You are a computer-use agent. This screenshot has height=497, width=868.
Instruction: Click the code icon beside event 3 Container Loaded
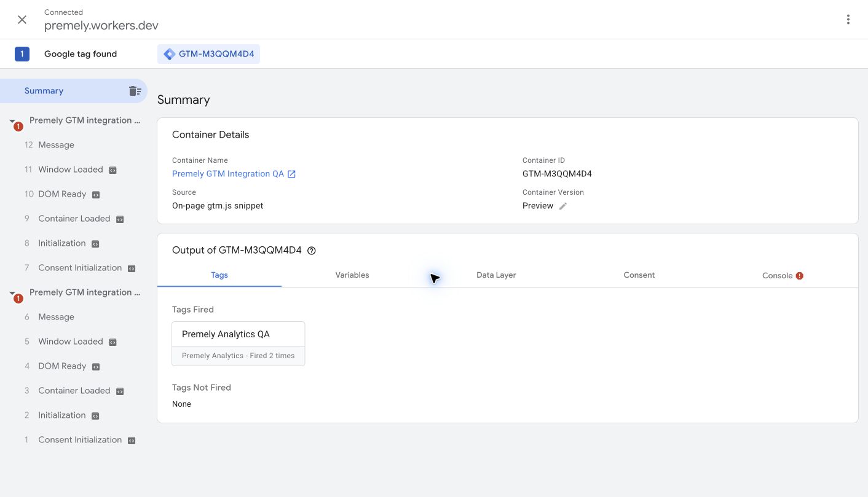(x=120, y=391)
